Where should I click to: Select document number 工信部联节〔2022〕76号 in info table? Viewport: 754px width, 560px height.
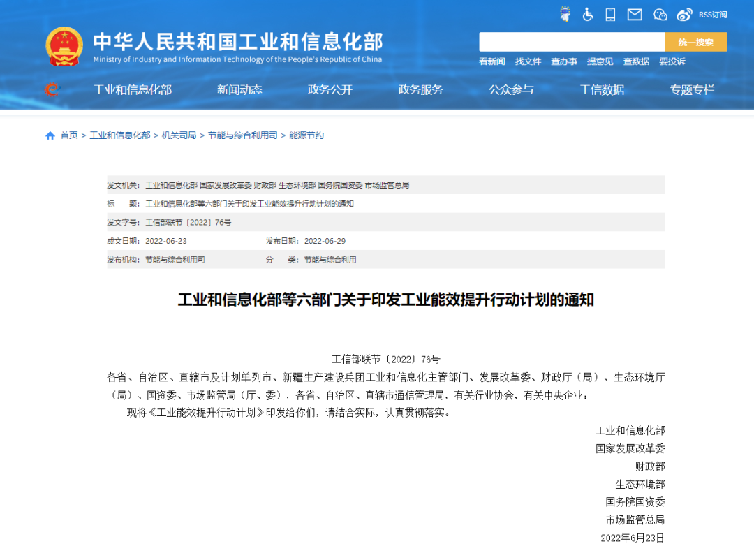pyautogui.click(x=188, y=222)
